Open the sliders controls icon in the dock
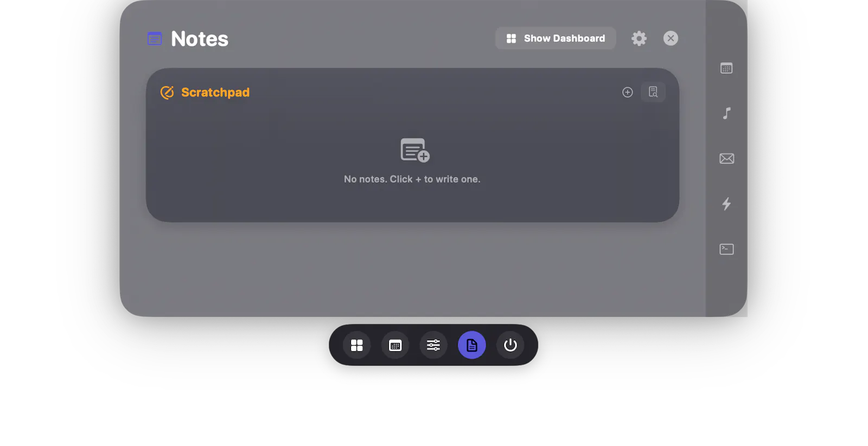868x446 pixels. pyautogui.click(x=433, y=345)
